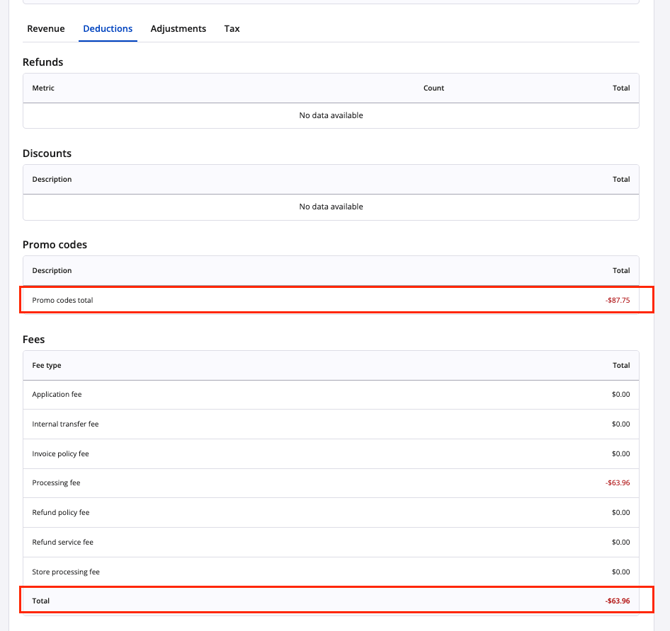The width and height of the screenshot is (670, 631).
Task: Click the Metric column header in Refunds
Action: [43, 88]
